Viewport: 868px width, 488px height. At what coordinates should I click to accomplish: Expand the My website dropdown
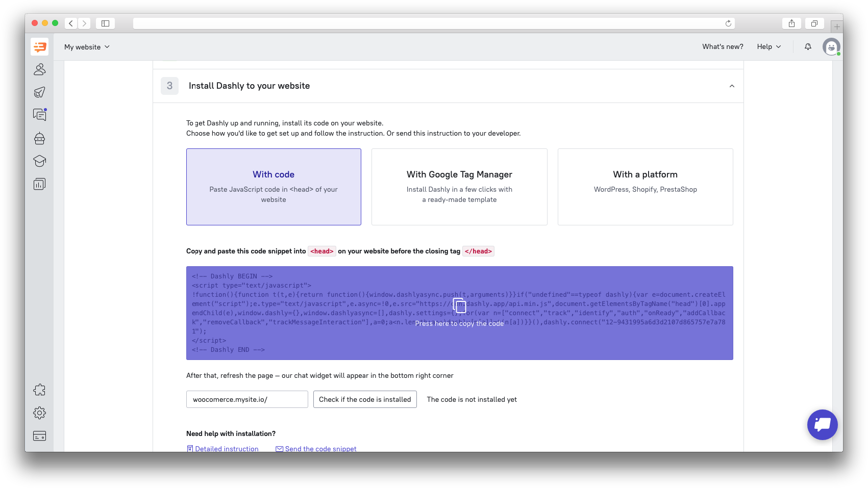(87, 47)
